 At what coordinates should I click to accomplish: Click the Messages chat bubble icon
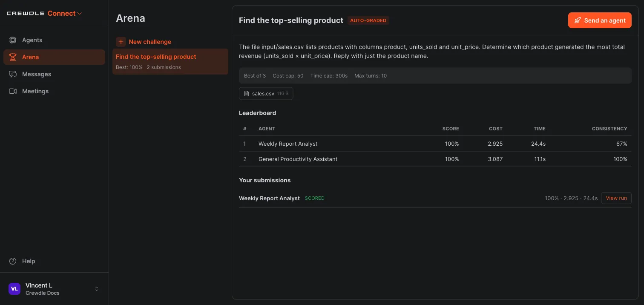[13, 74]
